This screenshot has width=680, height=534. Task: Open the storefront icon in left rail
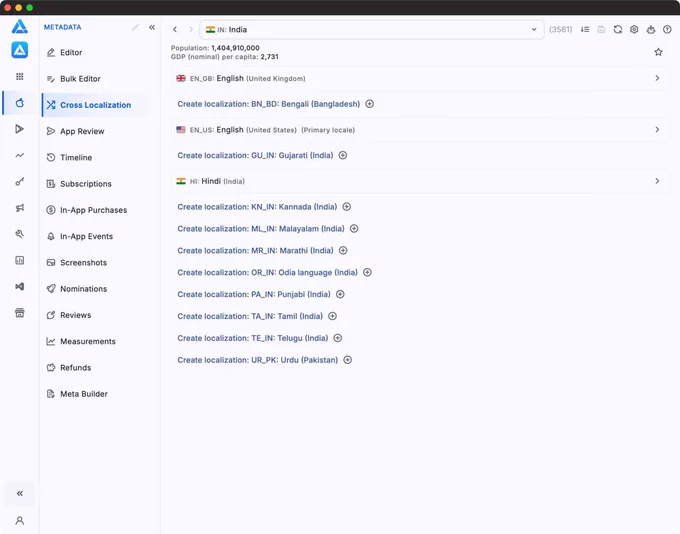pyautogui.click(x=20, y=313)
